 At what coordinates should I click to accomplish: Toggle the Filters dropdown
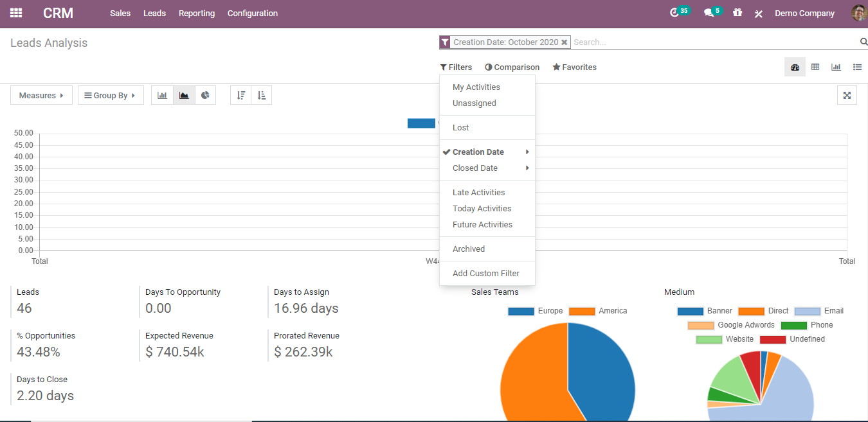point(456,67)
